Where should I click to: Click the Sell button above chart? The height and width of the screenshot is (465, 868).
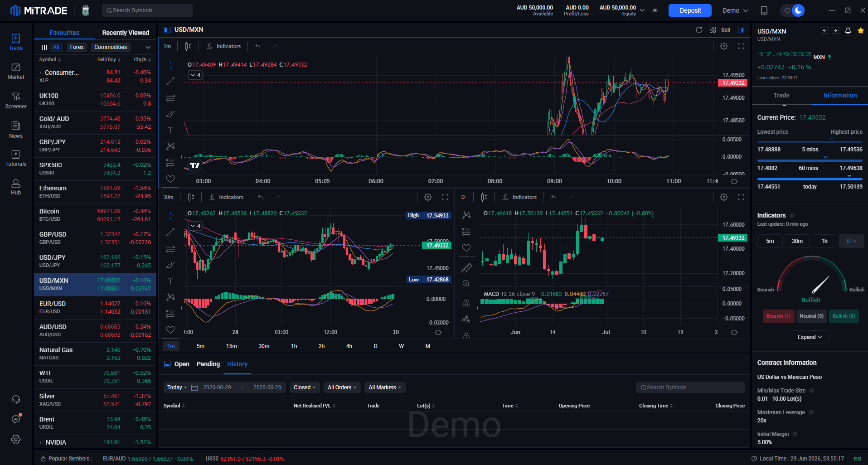726,30
